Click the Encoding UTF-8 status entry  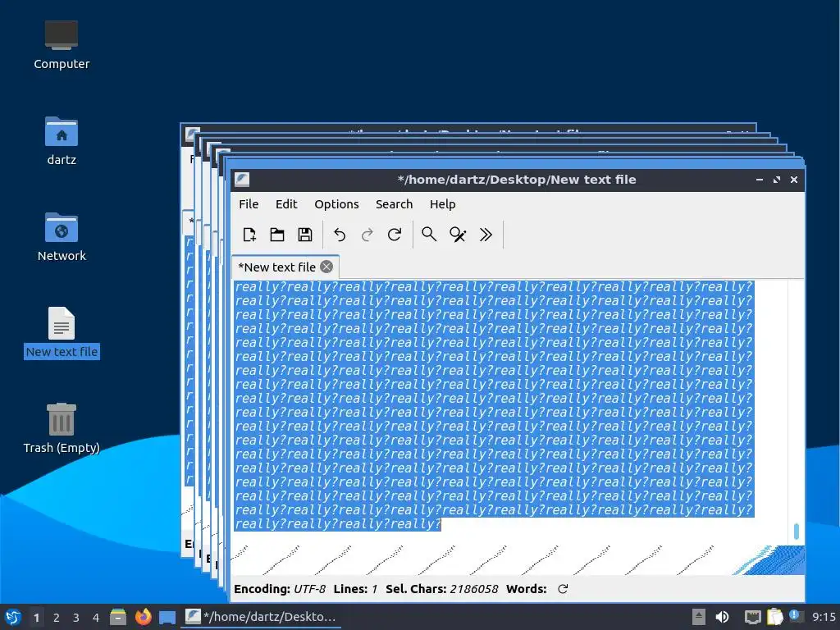coord(280,589)
